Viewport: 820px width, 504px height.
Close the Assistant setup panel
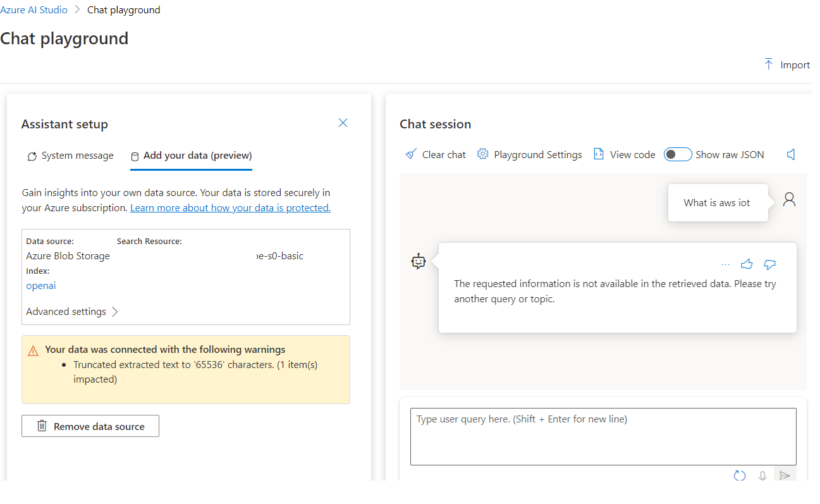coord(343,123)
